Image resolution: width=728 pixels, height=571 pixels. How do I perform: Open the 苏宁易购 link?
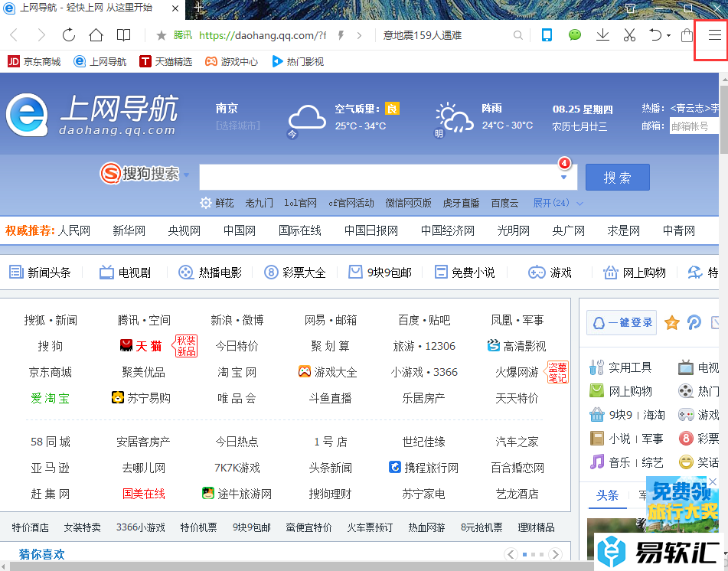[x=141, y=398]
